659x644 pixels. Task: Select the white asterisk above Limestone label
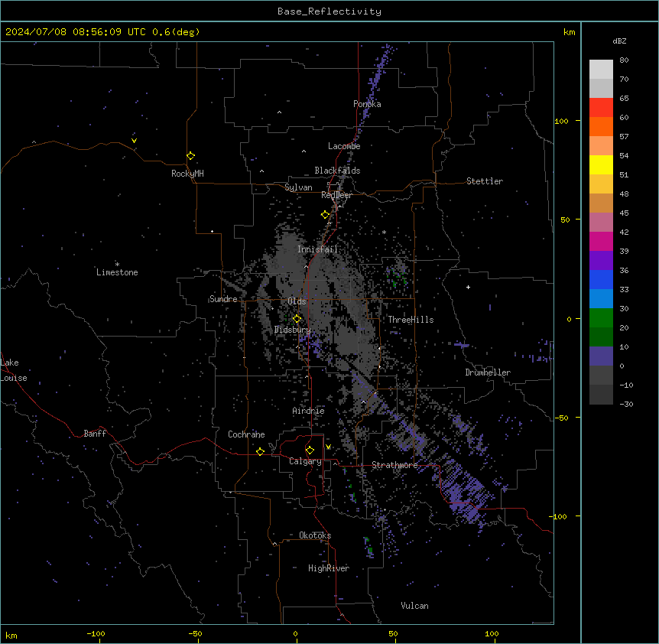[x=117, y=265]
